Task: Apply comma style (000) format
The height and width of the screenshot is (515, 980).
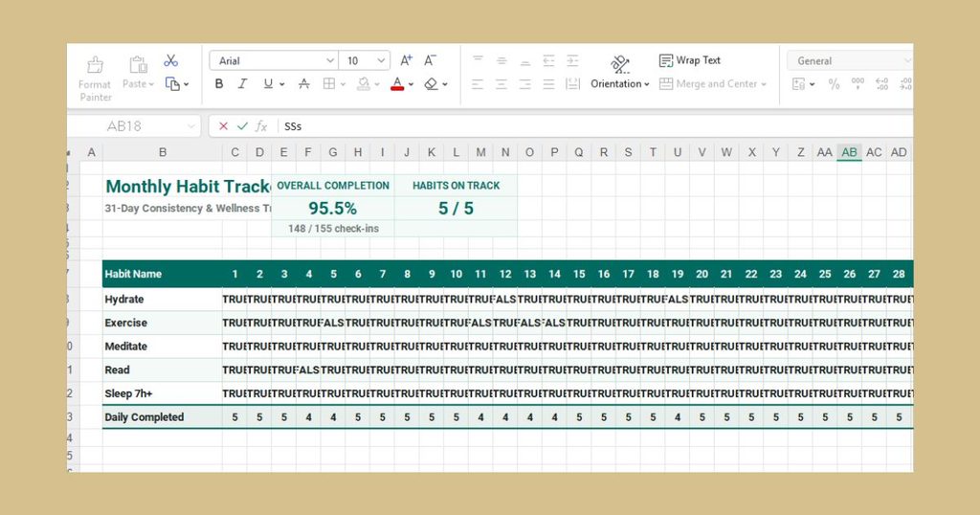Action: (x=857, y=83)
